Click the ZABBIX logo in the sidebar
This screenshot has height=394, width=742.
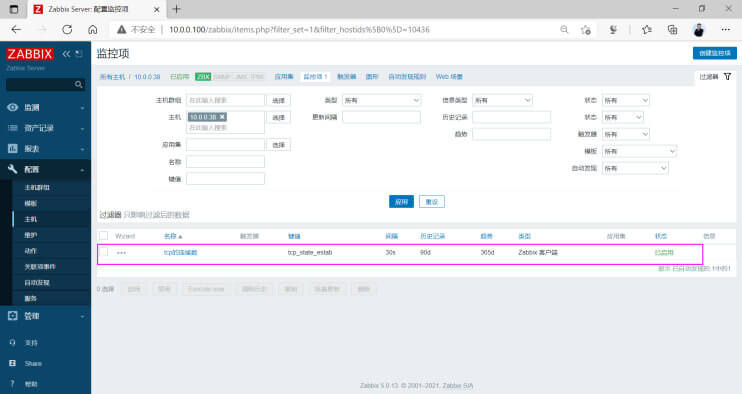coord(30,54)
